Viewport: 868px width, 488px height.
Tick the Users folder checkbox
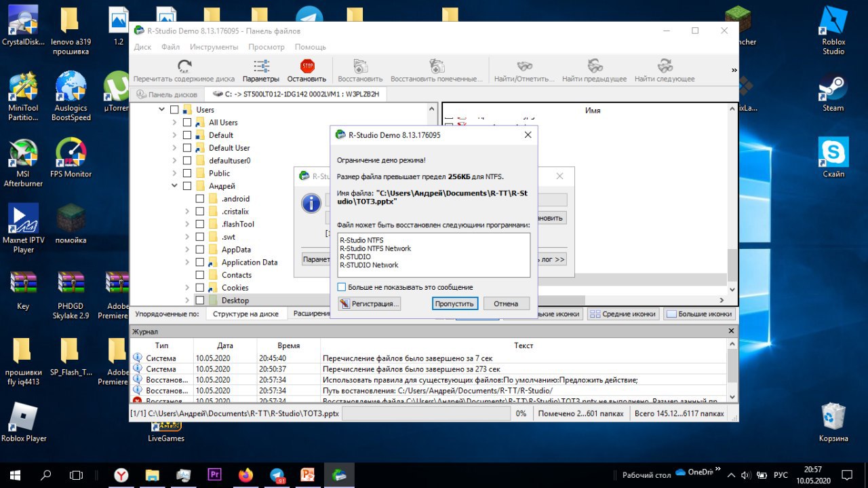(x=174, y=109)
